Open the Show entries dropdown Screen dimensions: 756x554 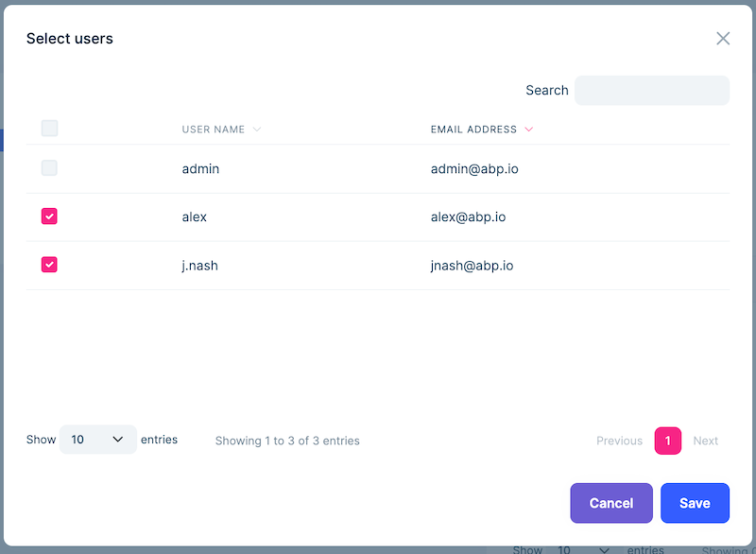[97, 439]
